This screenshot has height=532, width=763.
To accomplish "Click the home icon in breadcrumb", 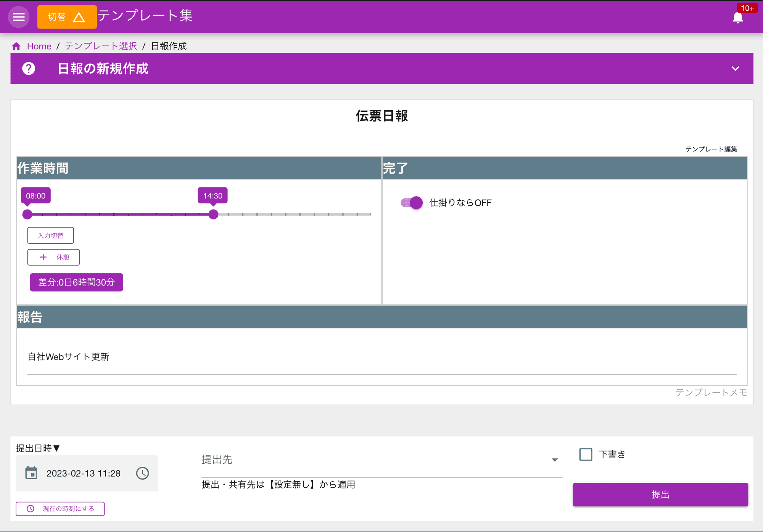I will click(16, 46).
